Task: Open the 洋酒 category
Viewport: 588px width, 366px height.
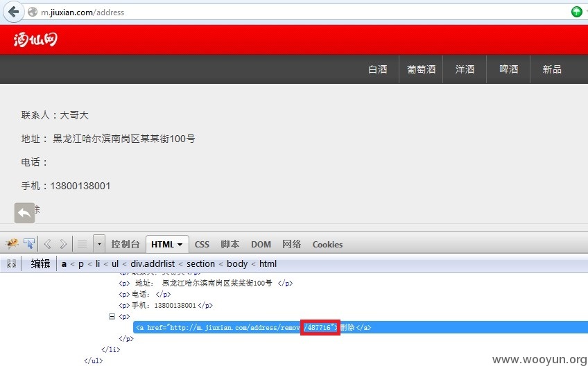Action: (x=465, y=69)
